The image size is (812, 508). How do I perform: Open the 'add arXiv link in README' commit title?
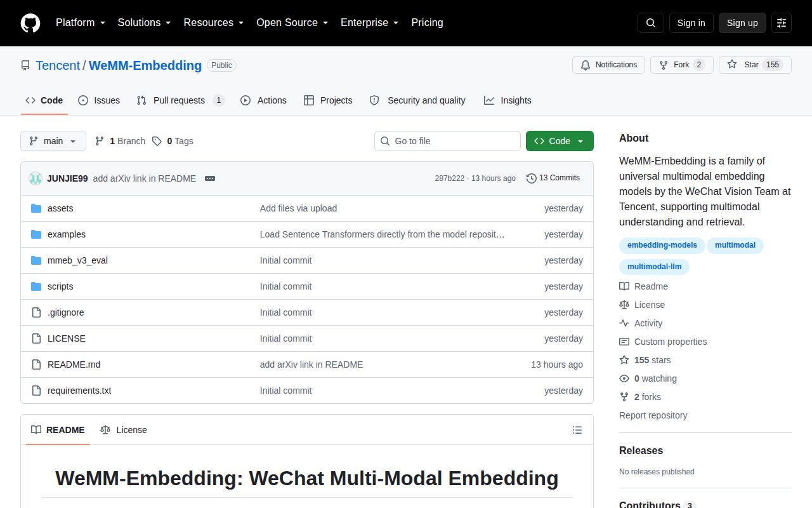[145, 178]
